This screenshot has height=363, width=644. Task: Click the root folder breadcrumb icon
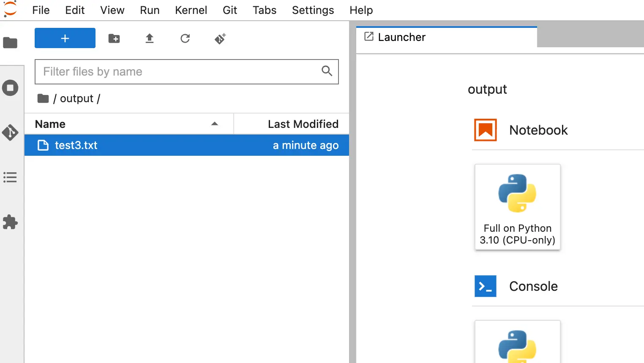[x=43, y=98]
